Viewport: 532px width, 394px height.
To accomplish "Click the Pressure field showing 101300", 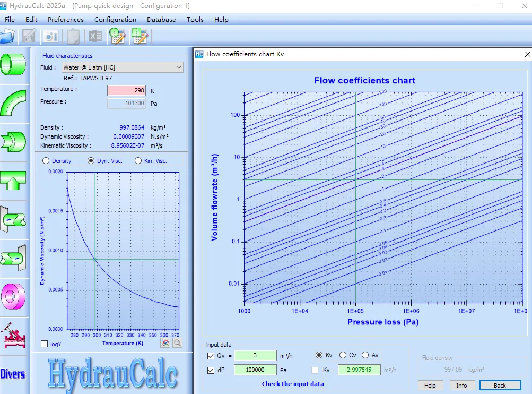I will pos(127,103).
